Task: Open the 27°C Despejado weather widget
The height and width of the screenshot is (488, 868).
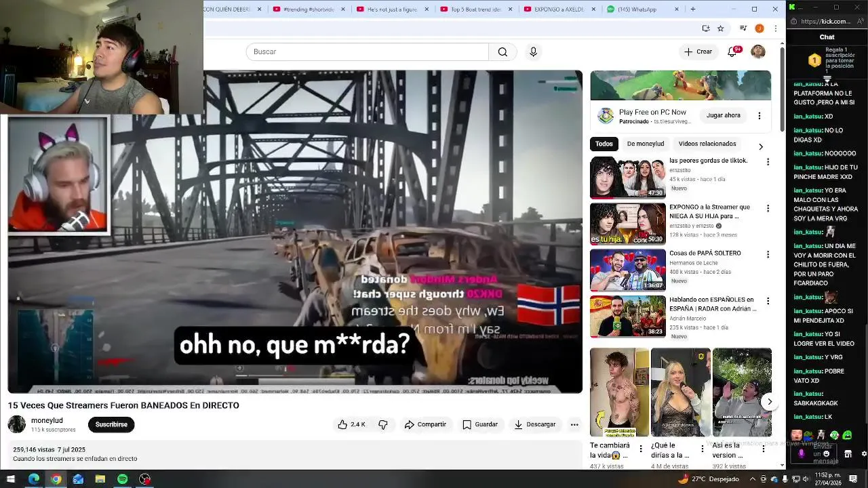Action: (x=708, y=479)
